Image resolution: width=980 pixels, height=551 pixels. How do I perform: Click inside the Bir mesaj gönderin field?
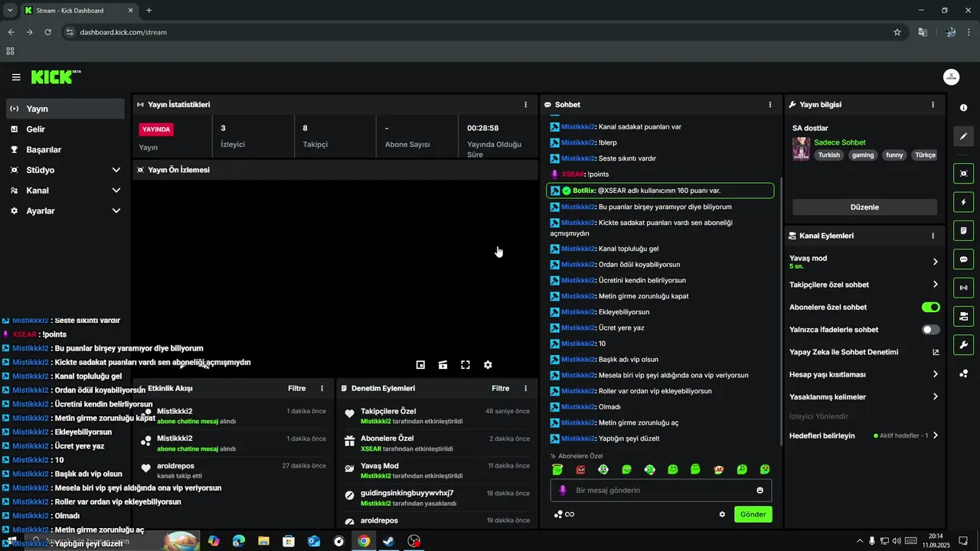tap(661, 491)
